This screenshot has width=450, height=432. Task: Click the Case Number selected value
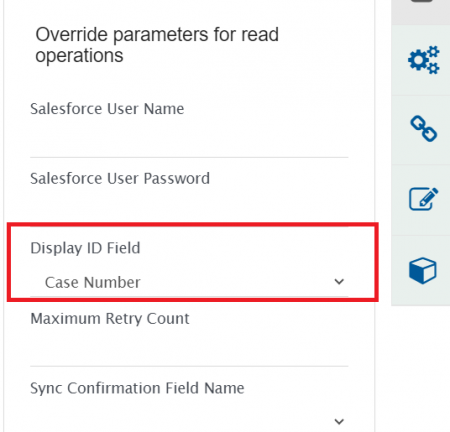(x=93, y=282)
